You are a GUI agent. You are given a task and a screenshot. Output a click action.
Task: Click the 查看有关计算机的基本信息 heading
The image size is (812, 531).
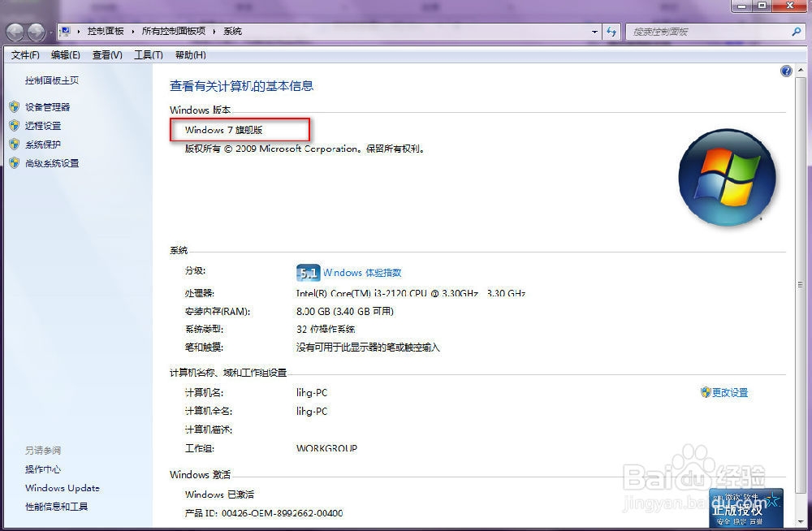click(241, 86)
